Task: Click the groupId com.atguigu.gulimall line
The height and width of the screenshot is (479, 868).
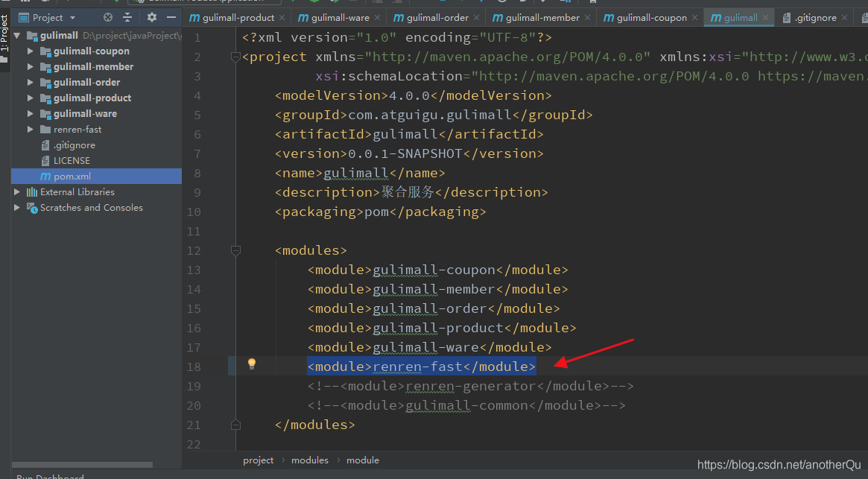Action: pyautogui.click(x=434, y=115)
